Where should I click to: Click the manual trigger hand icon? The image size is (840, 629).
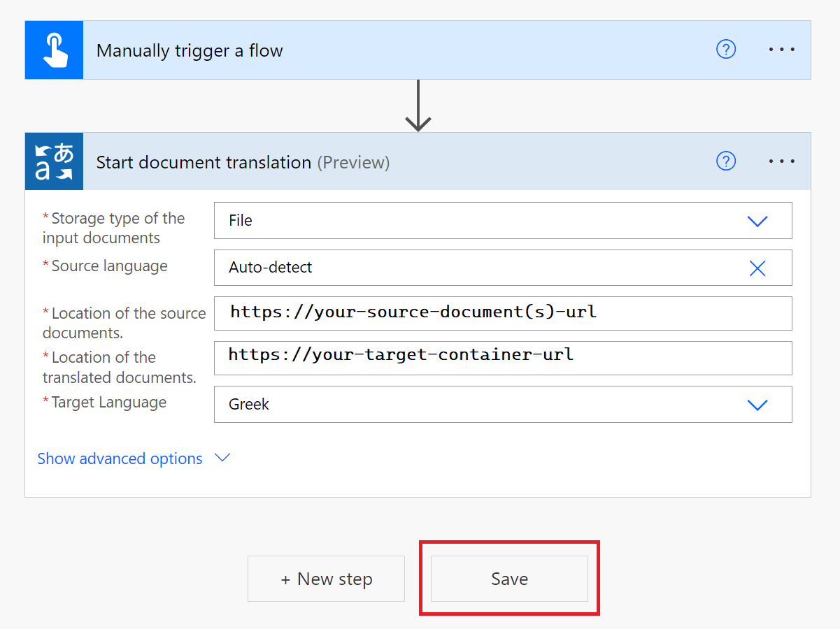[54, 50]
